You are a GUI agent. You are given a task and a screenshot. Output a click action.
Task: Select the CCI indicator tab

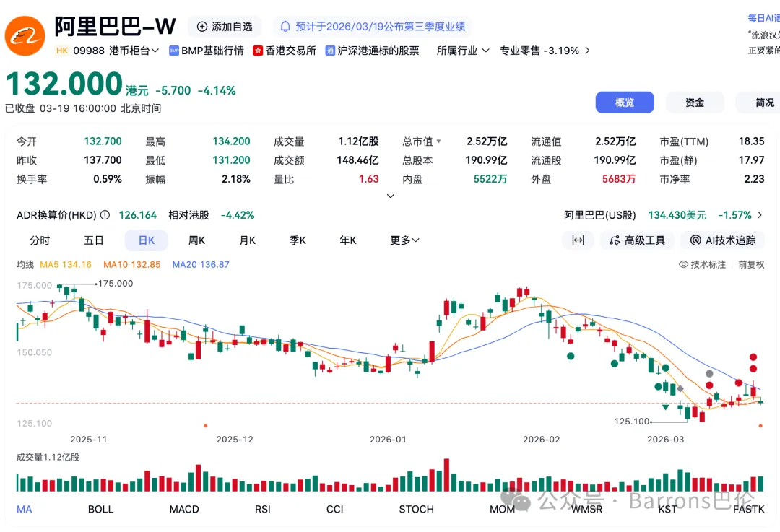tap(335, 509)
